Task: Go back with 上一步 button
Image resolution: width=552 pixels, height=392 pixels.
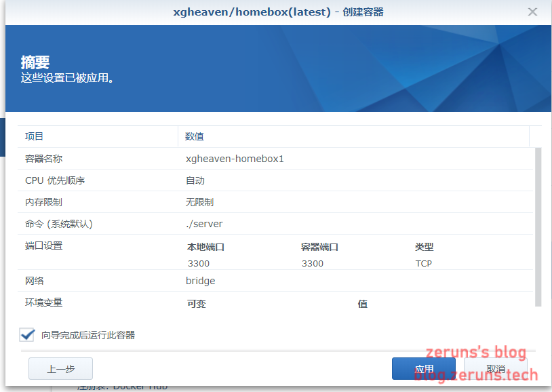Action: [x=60, y=369]
